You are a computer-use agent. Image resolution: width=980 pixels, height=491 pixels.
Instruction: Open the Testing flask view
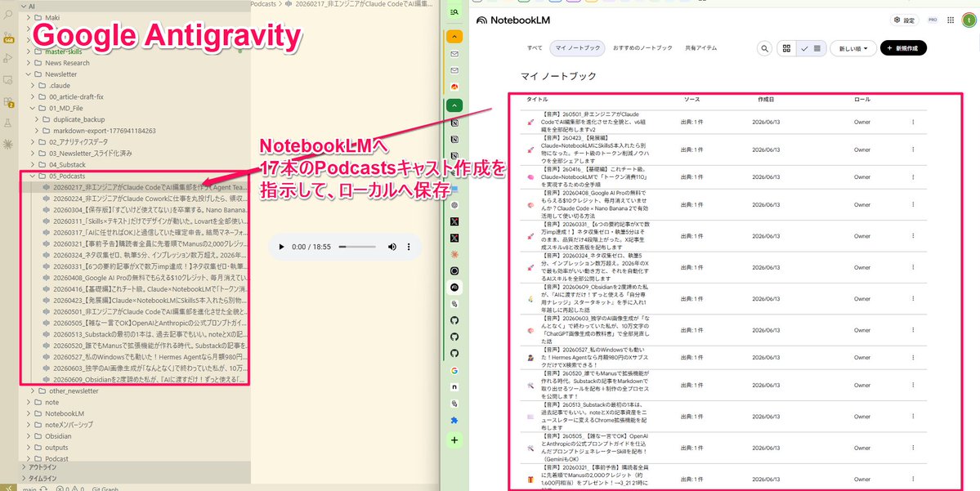click(8, 123)
